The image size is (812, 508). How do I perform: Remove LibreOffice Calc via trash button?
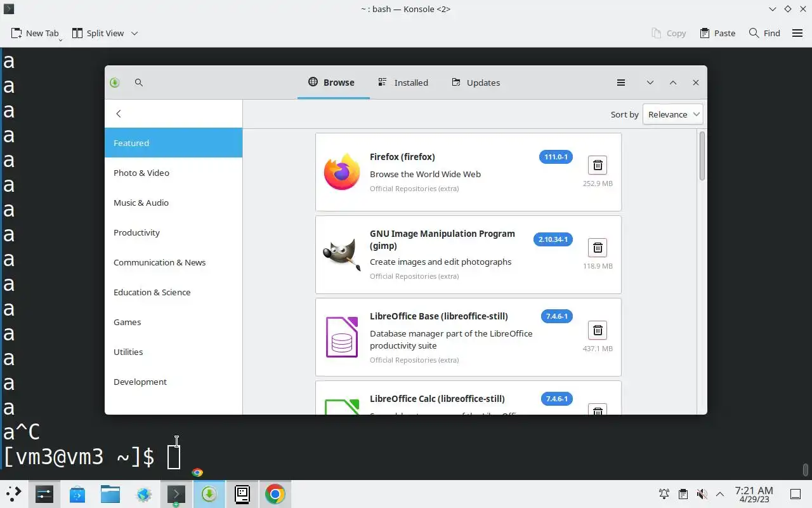(x=598, y=410)
